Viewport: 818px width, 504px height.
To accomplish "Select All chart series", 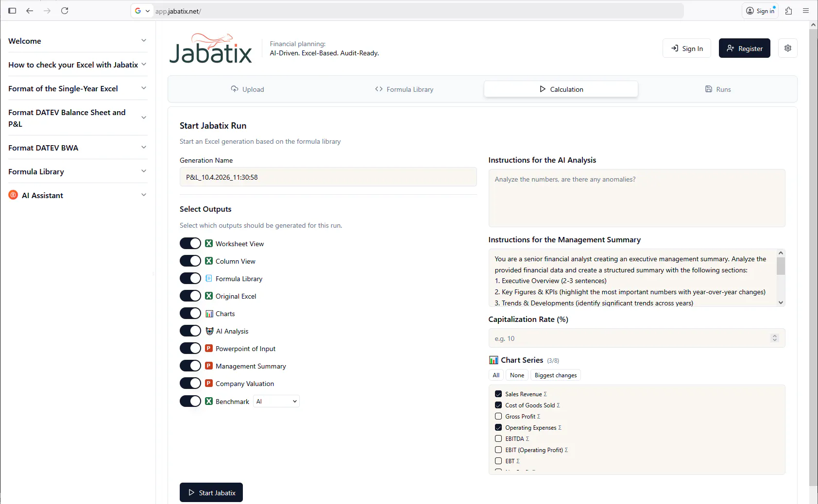I will tap(496, 375).
